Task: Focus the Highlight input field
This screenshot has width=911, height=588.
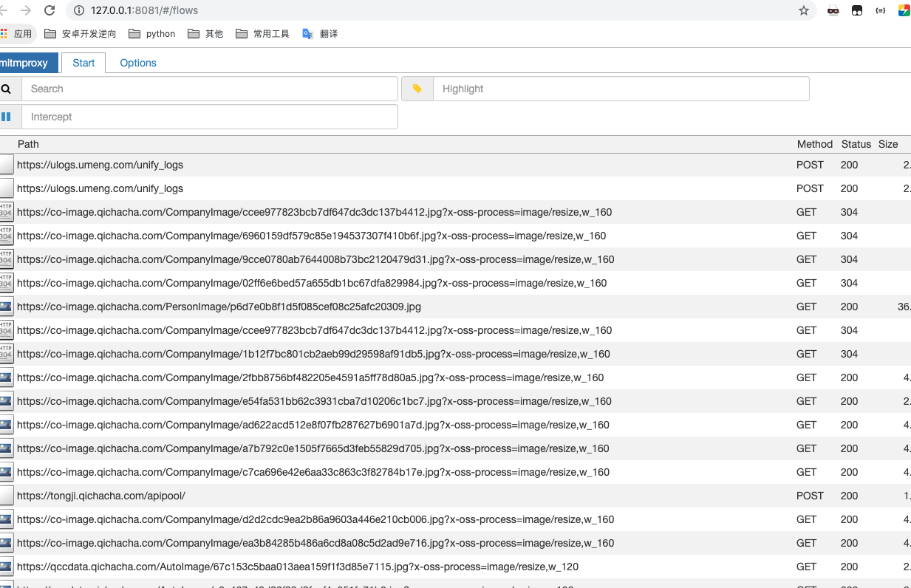Action: 621,89
